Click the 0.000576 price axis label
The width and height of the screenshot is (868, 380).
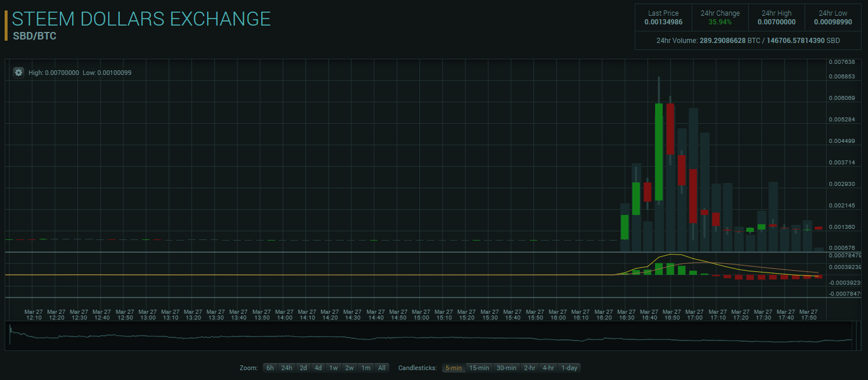coord(841,249)
